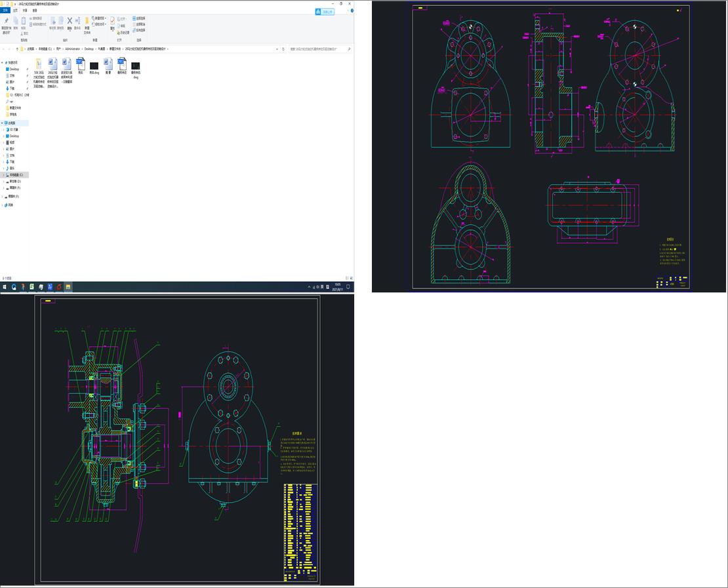
Task: Open the blue File tab
Action: coord(6,10)
